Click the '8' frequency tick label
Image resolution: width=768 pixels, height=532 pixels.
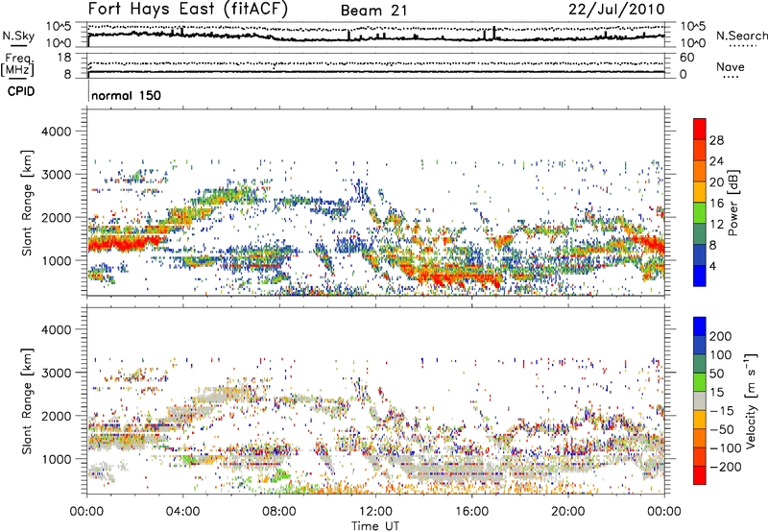pos(67,74)
